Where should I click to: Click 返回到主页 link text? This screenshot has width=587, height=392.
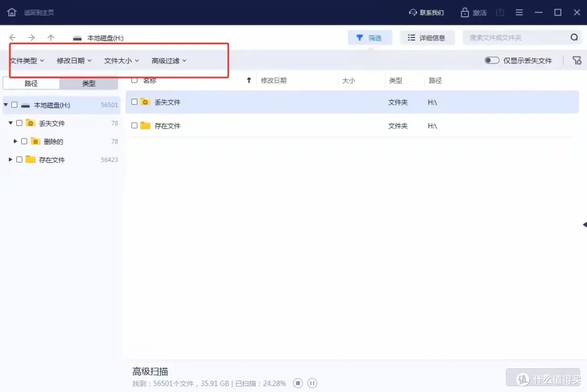pyautogui.click(x=39, y=12)
